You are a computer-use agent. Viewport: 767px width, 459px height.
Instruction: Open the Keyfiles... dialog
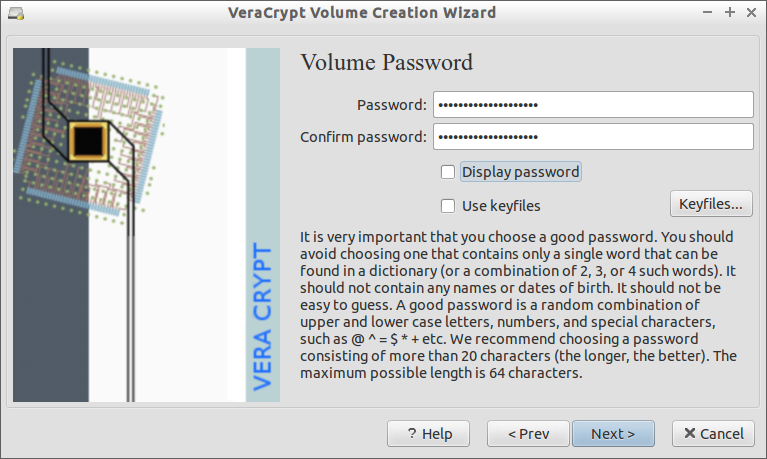click(x=711, y=204)
